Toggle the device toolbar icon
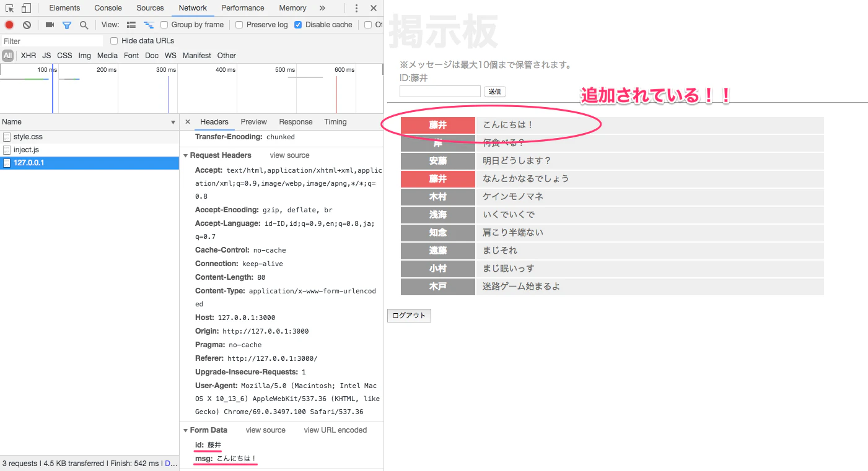 click(26, 8)
